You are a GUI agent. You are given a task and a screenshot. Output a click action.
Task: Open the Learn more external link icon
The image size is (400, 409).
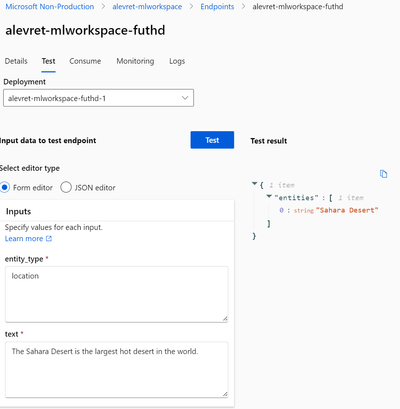49,239
